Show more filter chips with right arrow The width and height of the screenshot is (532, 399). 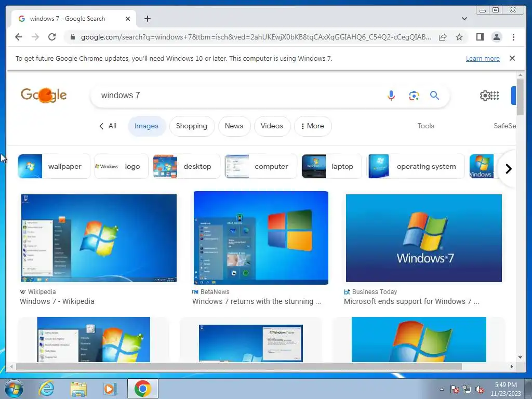tap(508, 169)
